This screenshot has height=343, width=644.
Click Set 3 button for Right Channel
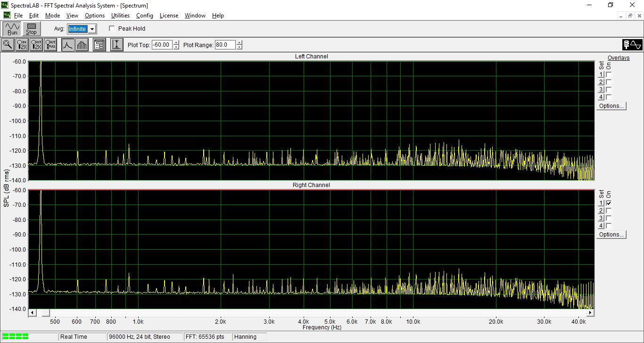(x=601, y=218)
